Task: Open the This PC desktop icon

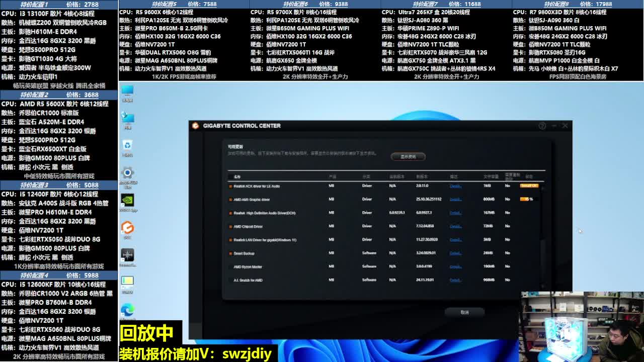Action: 128,90
